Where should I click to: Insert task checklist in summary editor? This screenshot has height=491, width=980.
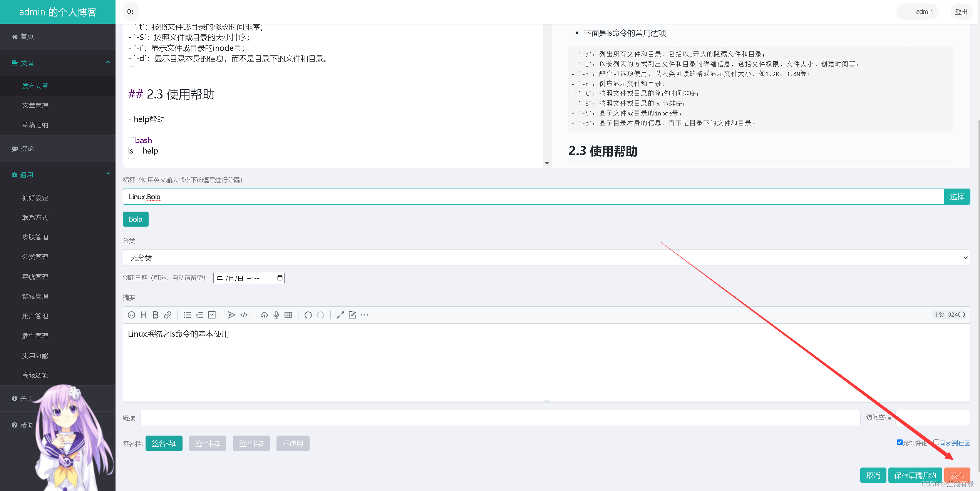212,315
